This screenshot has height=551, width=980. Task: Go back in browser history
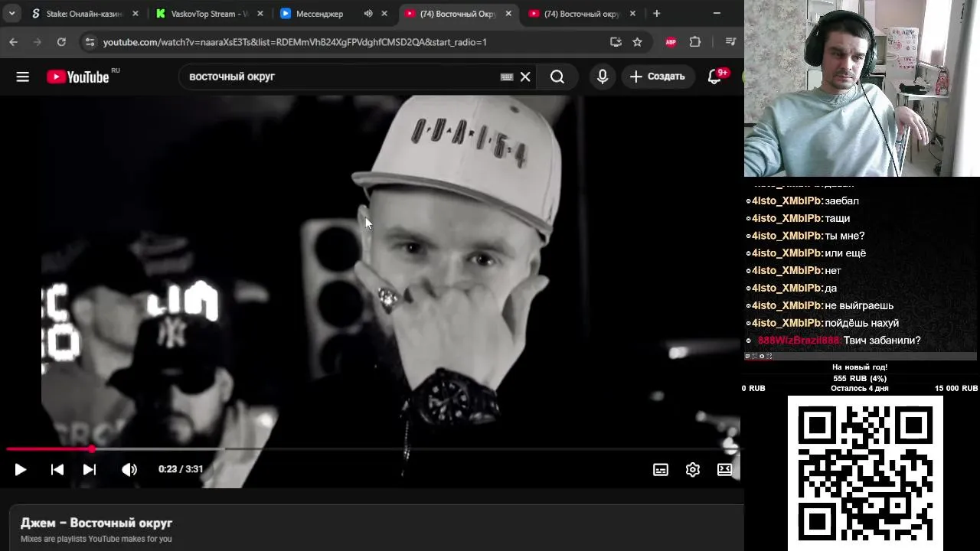click(13, 42)
